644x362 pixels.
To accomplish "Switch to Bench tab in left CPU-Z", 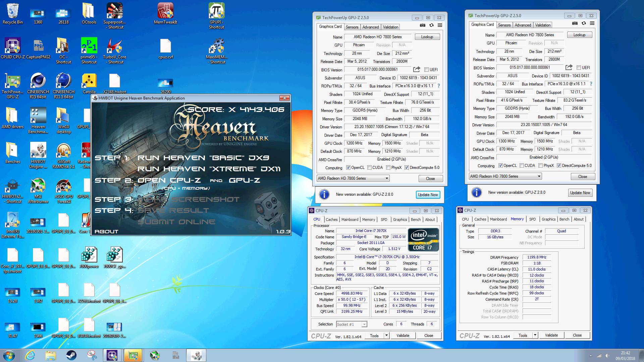I will 416,220.
